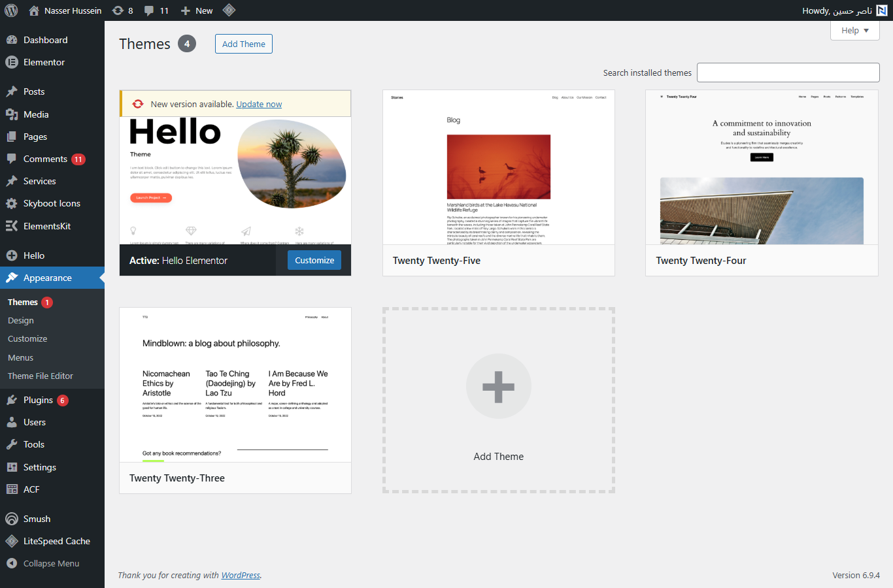Click the blue Customize button
The width and height of the screenshot is (893, 588).
[314, 260]
